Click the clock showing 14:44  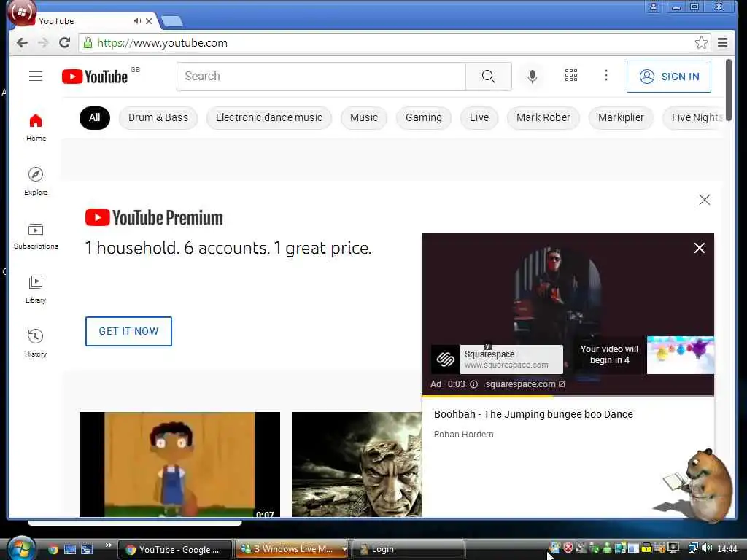tap(727, 549)
